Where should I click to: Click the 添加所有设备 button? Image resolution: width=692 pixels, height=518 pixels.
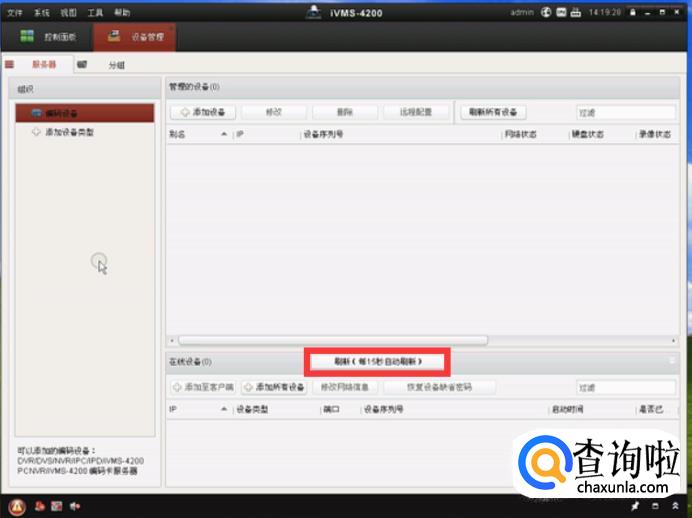274,387
